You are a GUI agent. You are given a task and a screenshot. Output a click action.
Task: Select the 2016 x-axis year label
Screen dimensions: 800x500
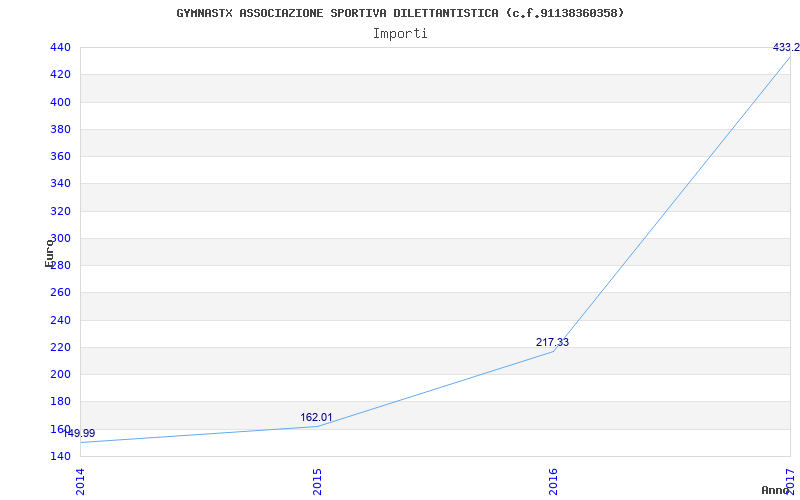tap(554, 482)
